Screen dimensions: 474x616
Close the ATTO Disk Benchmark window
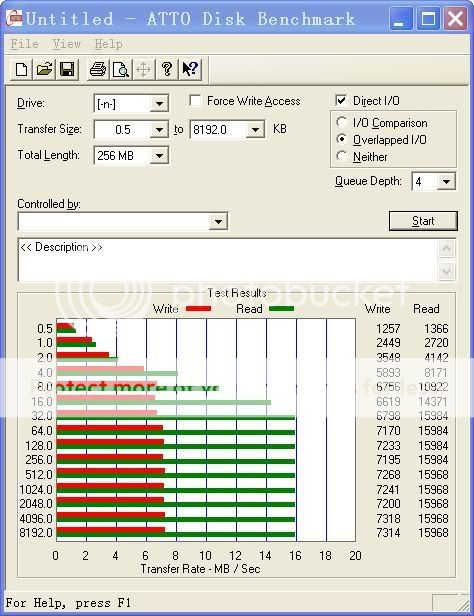click(x=456, y=18)
